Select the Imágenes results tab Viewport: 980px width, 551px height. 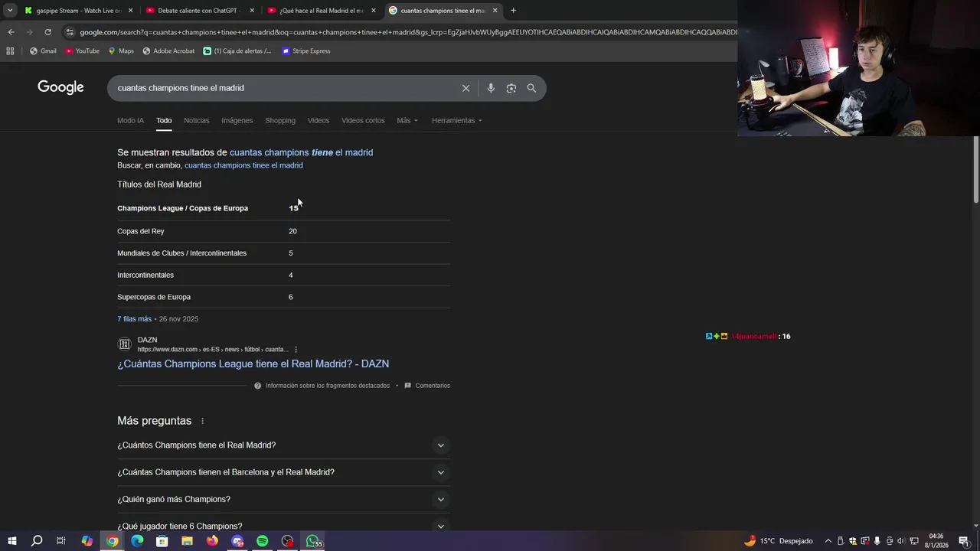click(237, 120)
